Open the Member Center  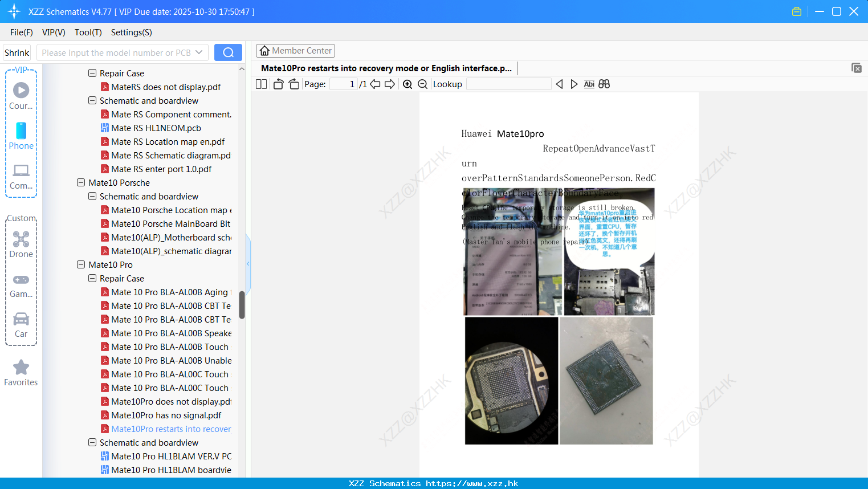pos(295,51)
